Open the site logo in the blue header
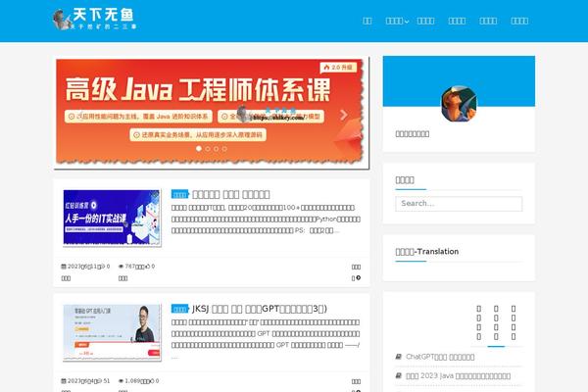 [94, 20]
